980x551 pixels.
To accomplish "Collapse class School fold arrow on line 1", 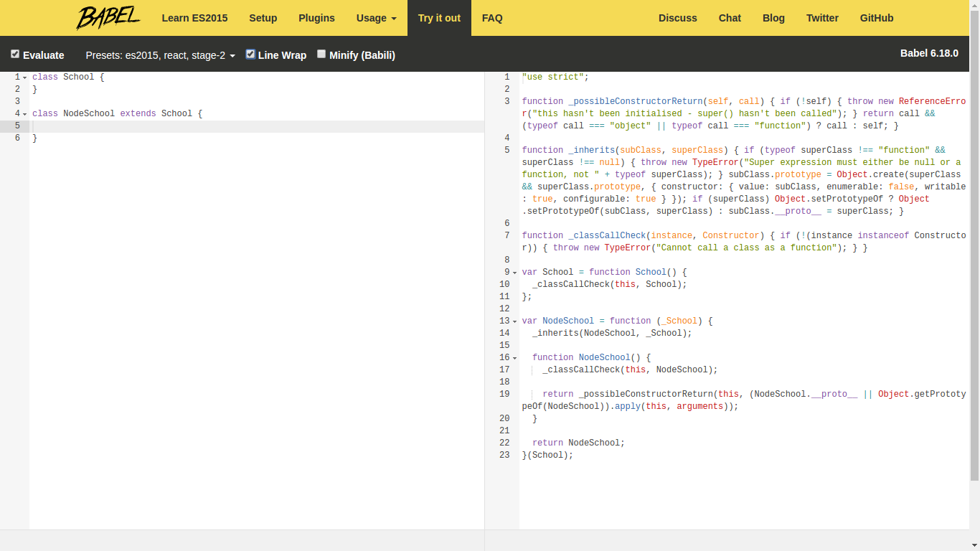I will click(x=25, y=77).
